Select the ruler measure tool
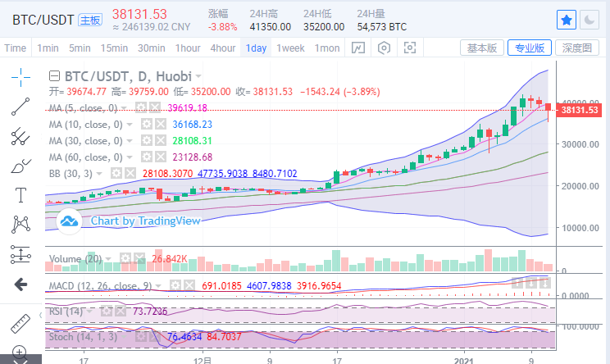The width and height of the screenshot is (610, 364). (20, 324)
